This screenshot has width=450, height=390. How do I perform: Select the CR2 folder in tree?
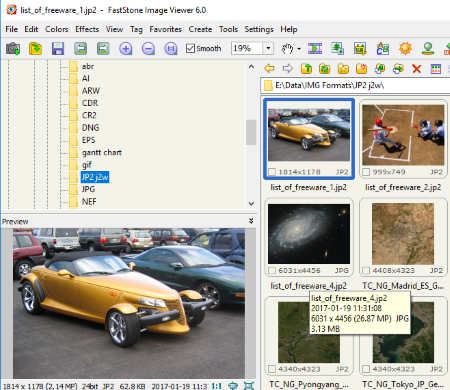click(x=89, y=115)
